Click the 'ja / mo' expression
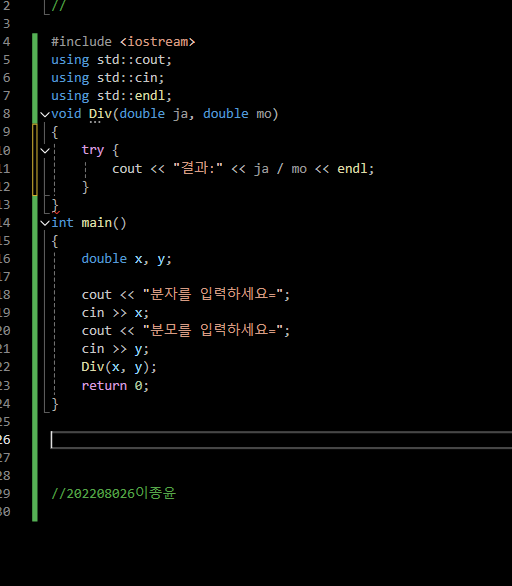This screenshot has height=586, width=512. coord(280,169)
